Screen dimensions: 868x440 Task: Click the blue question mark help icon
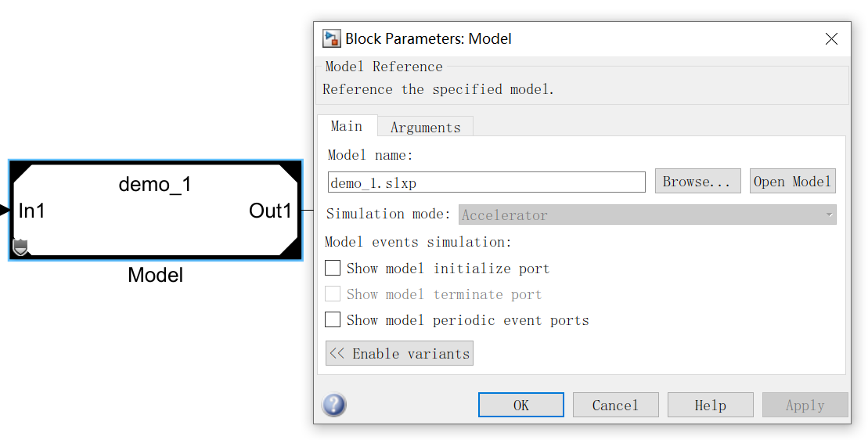pos(334,405)
